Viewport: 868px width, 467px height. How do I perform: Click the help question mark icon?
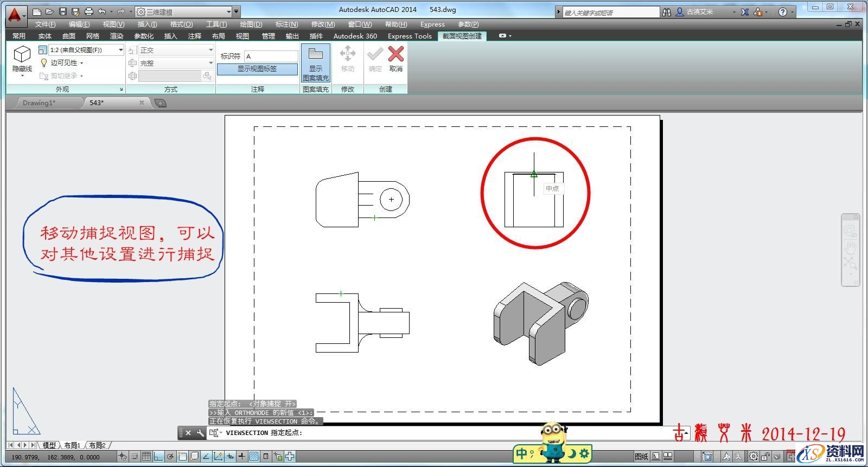coord(782,12)
